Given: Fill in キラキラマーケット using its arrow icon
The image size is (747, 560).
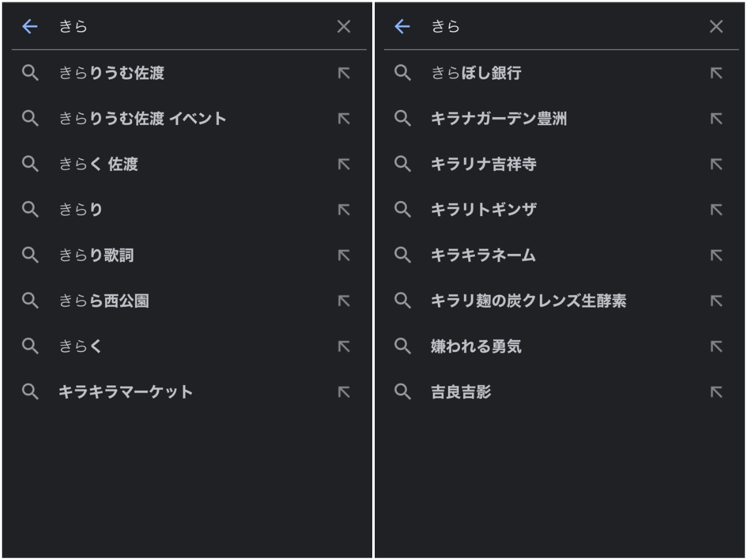Looking at the screenshot, I should point(344,392).
